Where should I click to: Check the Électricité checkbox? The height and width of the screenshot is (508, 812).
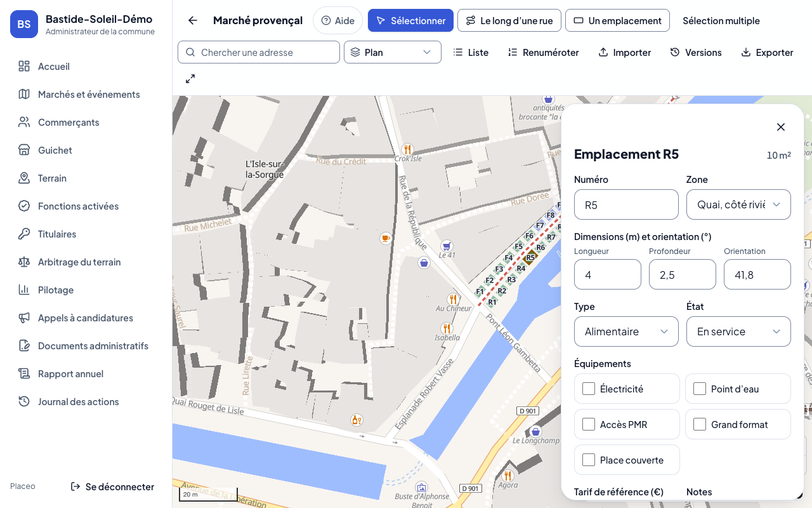[589, 389]
